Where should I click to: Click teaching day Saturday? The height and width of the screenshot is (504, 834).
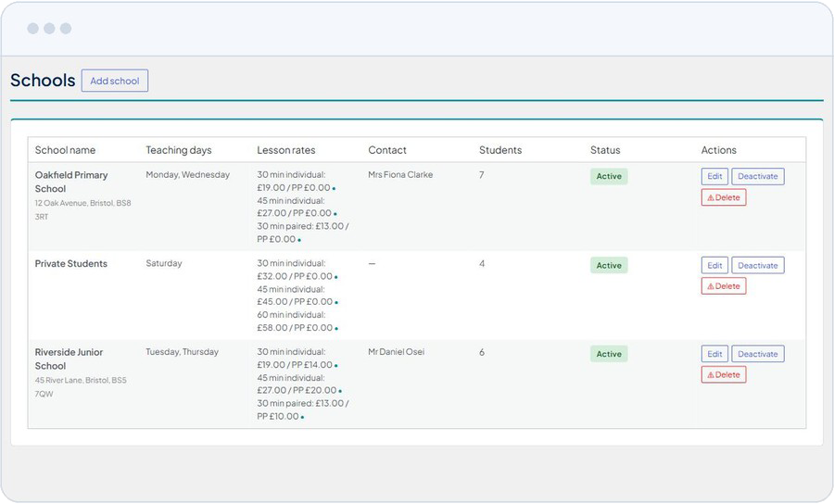[x=164, y=264]
